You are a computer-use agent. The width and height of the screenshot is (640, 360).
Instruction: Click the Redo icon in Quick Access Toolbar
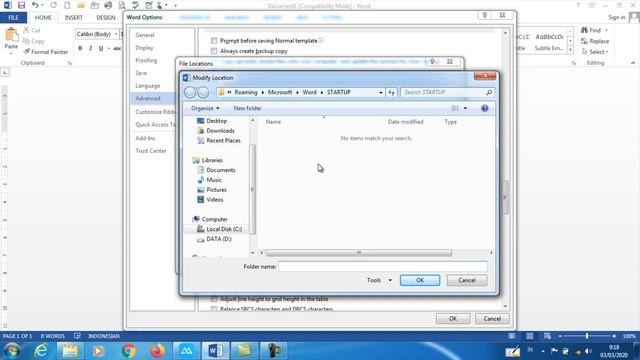pos(53,5)
